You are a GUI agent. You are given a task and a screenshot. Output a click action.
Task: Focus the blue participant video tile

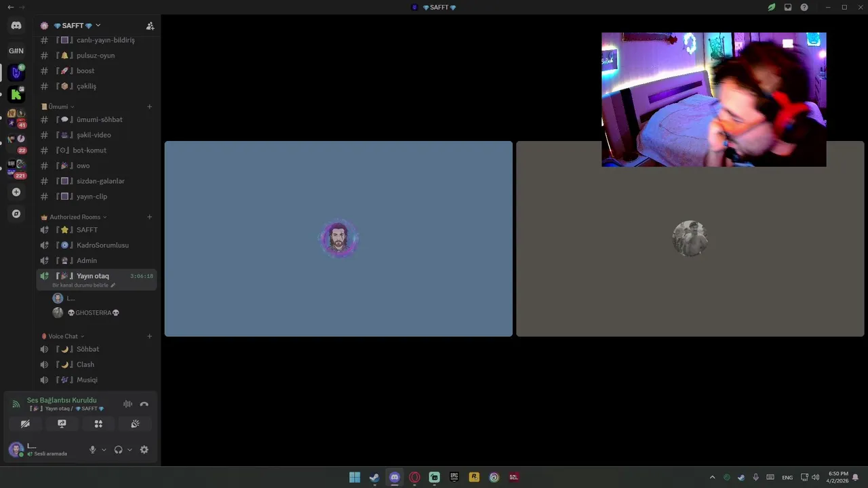(338, 239)
